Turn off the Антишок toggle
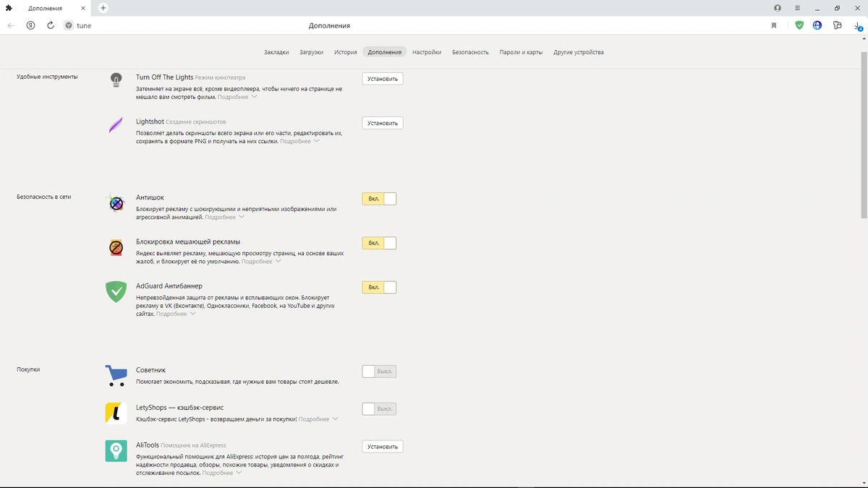The width and height of the screenshot is (868, 488). 379,199
